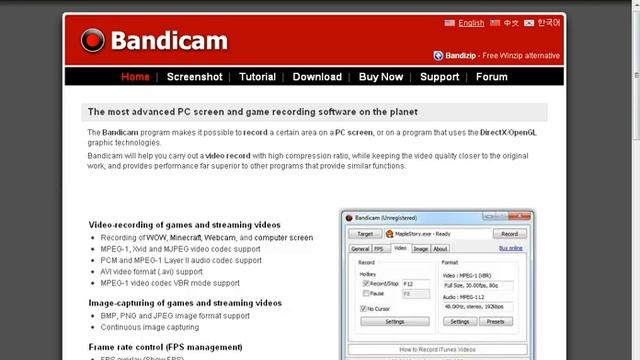Viewport: 640px width, 360px height.
Task: Click 'Image-capturing of games and streaming videos' heading
Action: 185,303
